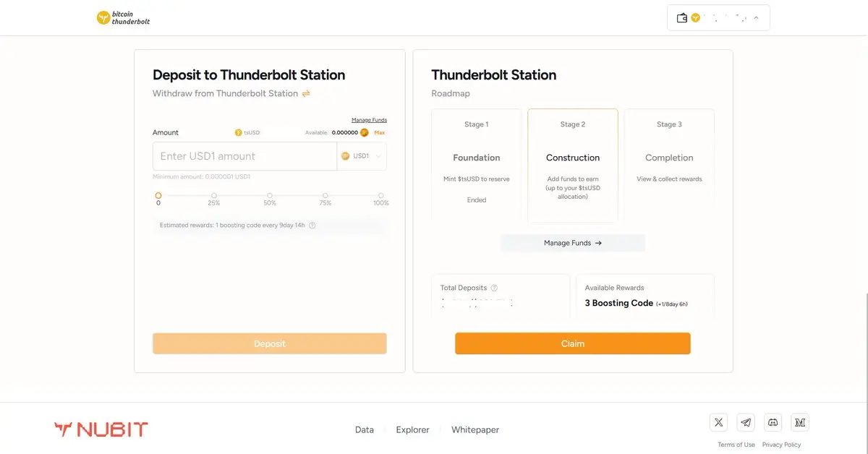868x454 pixels.
Task: Set the slider to 75%
Action: [x=325, y=195]
